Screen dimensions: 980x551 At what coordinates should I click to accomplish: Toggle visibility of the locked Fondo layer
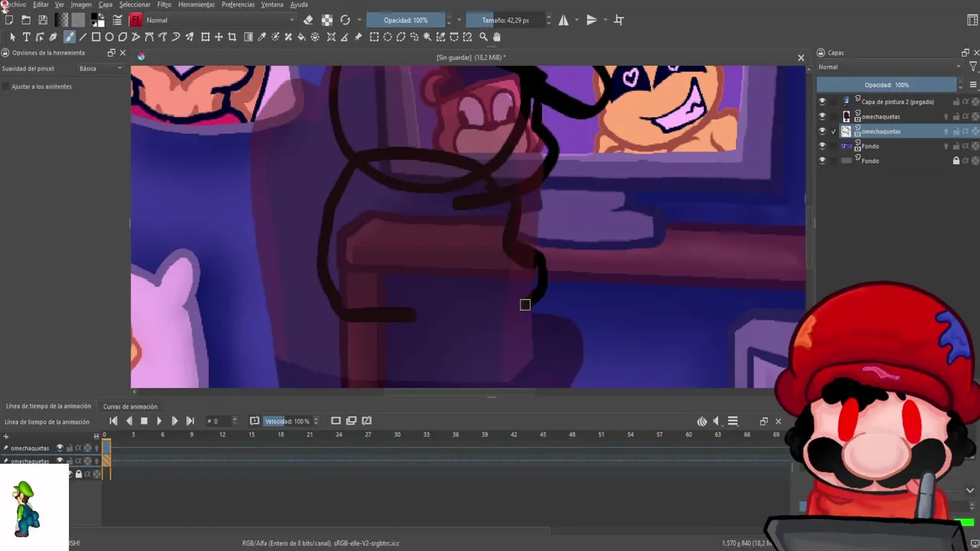[822, 161]
